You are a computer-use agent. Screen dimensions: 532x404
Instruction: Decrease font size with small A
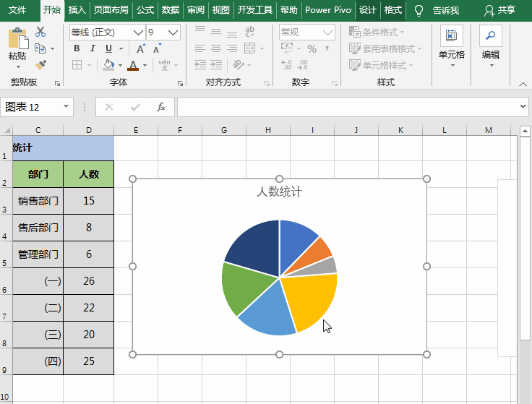pos(157,49)
